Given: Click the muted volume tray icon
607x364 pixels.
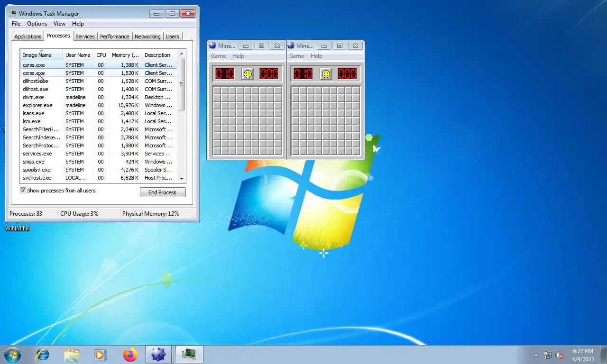Looking at the screenshot, I should click(x=559, y=355).
